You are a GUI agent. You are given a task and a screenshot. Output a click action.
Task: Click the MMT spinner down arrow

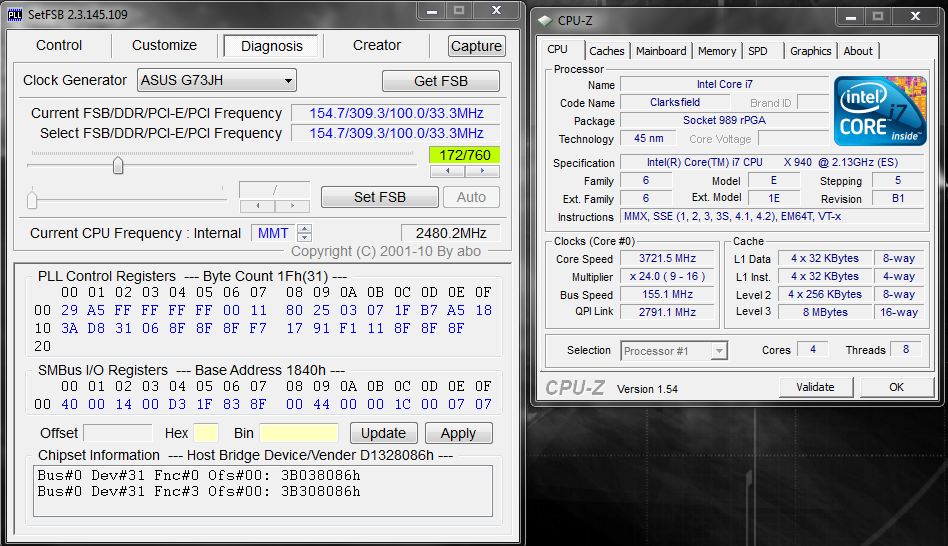tap(305, 237)
